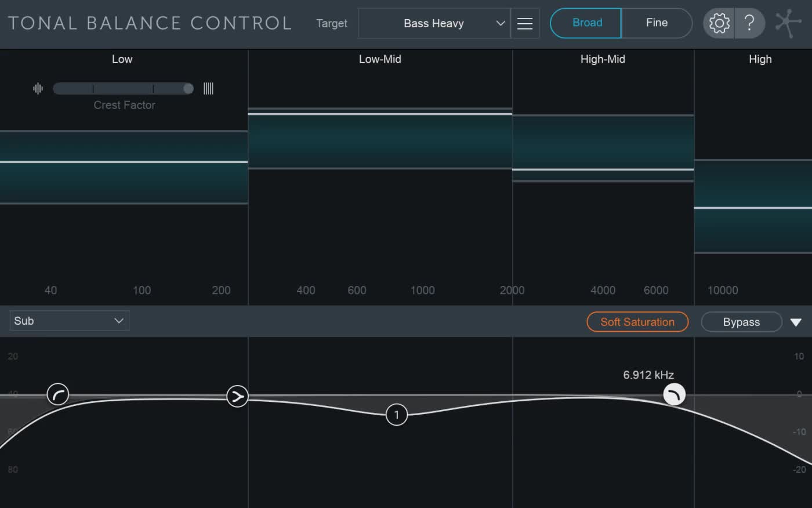Select the EQ band 1 bell node
Viewport: 812px width, 508px height.
coord(397,415)
